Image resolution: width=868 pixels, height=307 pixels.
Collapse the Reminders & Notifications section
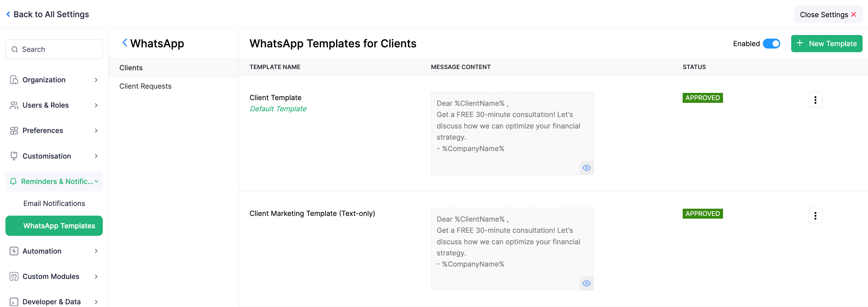point(96,181)
